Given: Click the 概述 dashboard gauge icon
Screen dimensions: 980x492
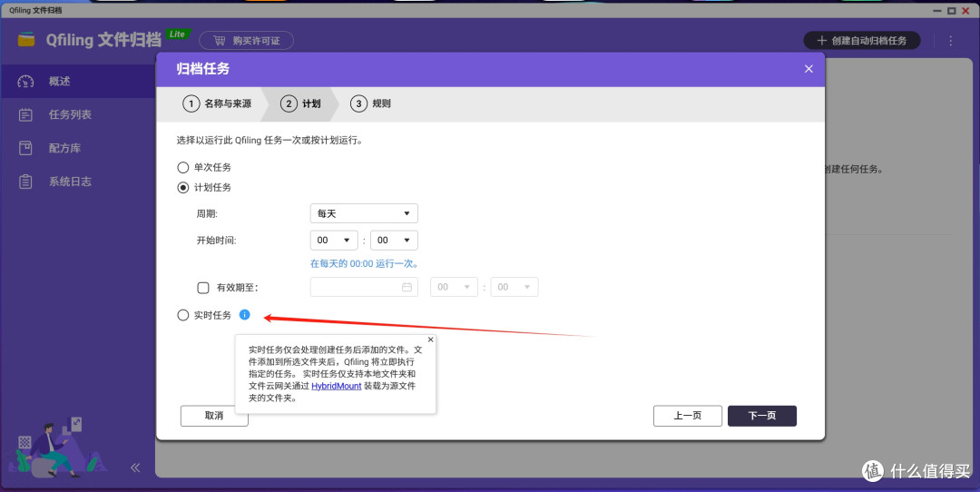Looking at the screenshot, I should pyautogui.click(x=25, y=82).
